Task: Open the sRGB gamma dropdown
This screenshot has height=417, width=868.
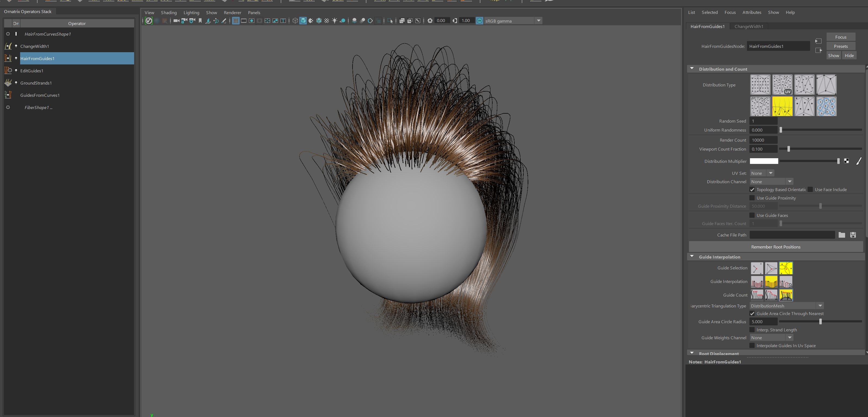Action: coord(539,21)
